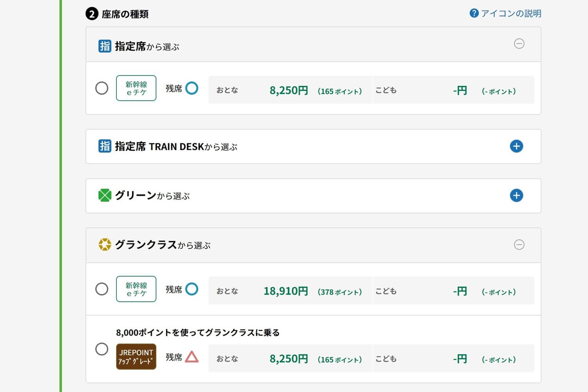Click the green clover Green car icon

105,195
